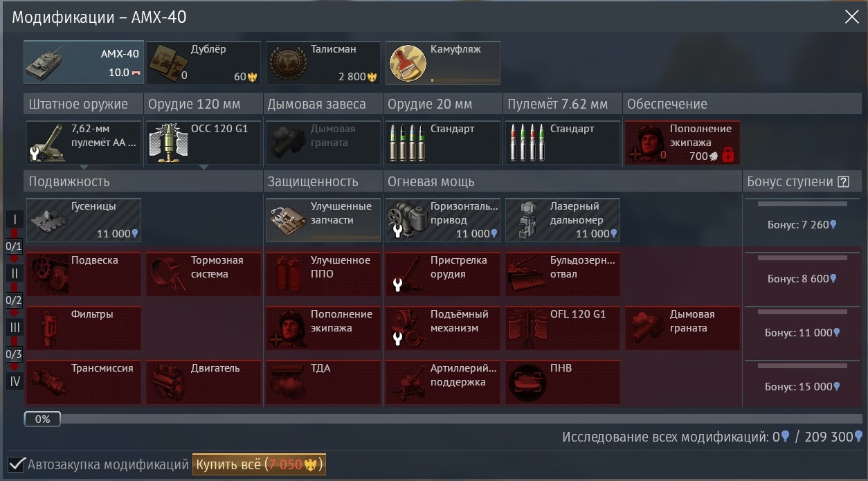Expand the OCC 120 G1 ammo selector
Image resolution: width=868 pixels, height=481 pixels.
click(x=203, y=143)
